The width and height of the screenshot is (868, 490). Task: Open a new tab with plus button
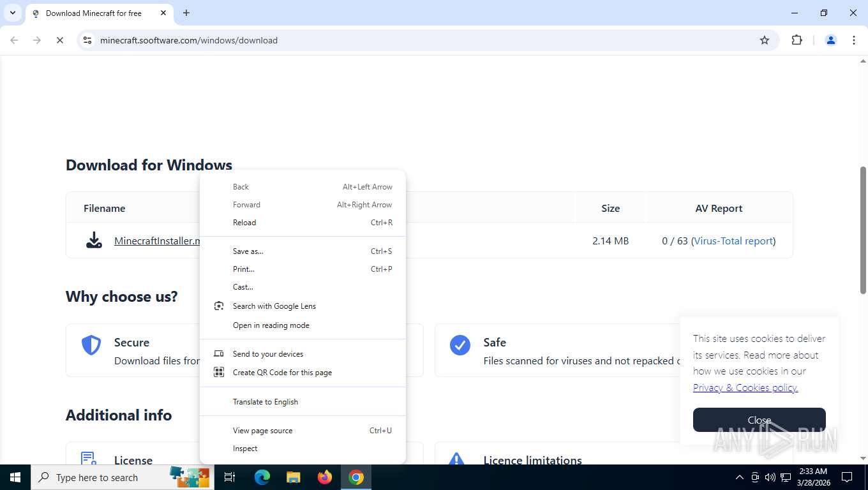(186, 13)
